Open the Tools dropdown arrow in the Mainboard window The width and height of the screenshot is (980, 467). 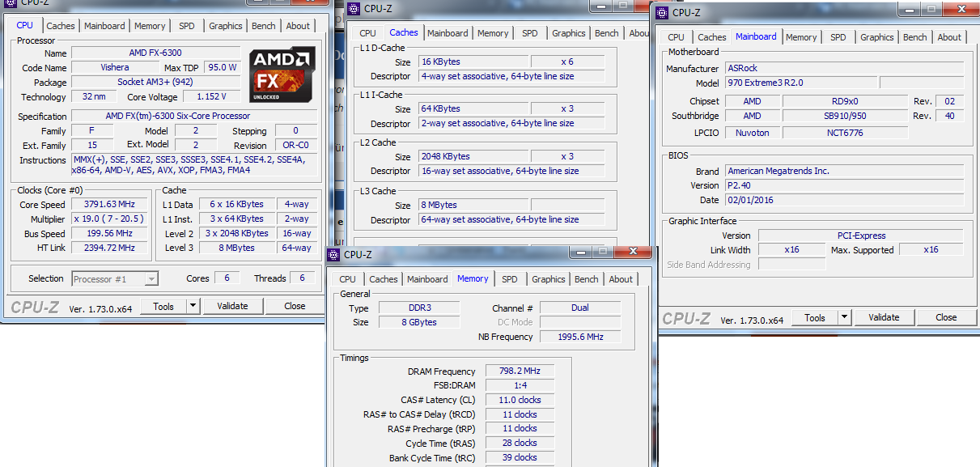[844, 317]
